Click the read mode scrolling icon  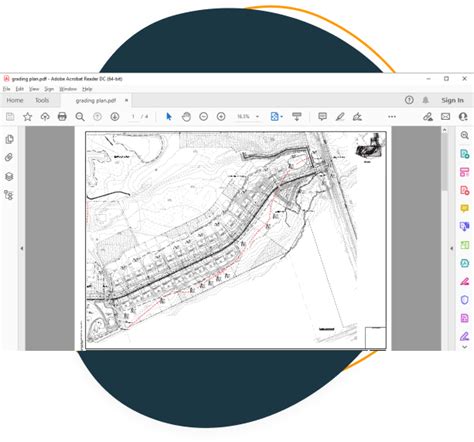coord(297,117)
